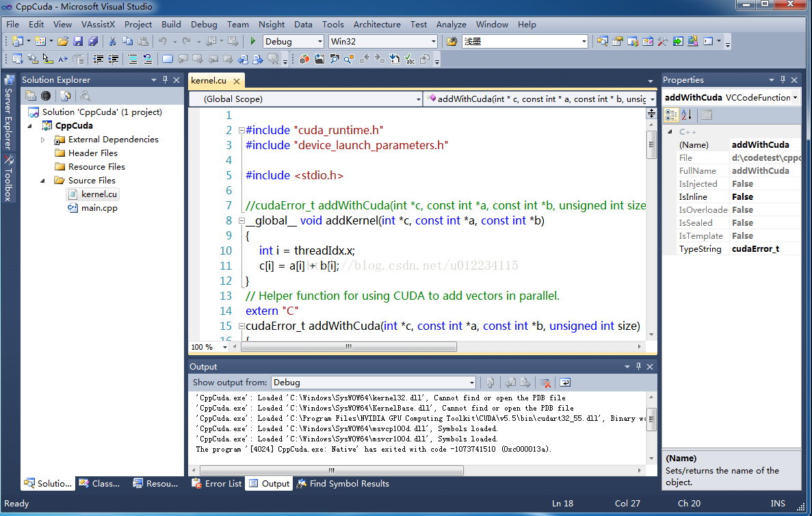The image size is (812, 516).
Task: Click the Copy icon in toolbar
Action: [x=127, y=42]
